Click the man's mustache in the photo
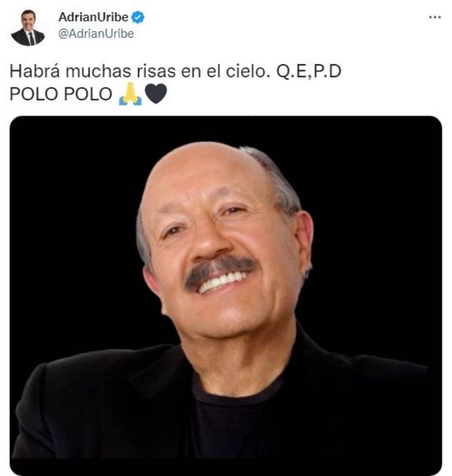 tap(219, 270)
